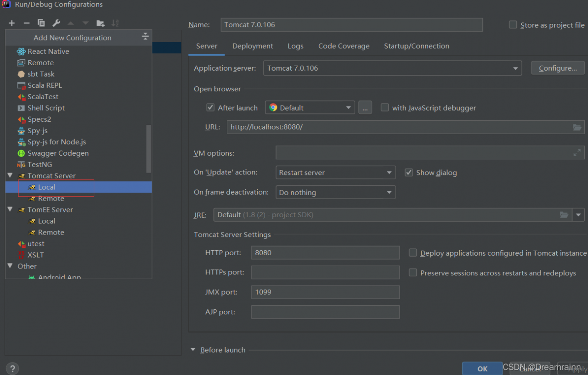Copy the selected configuration
588x375 pixels.
(x=41, y=23)
